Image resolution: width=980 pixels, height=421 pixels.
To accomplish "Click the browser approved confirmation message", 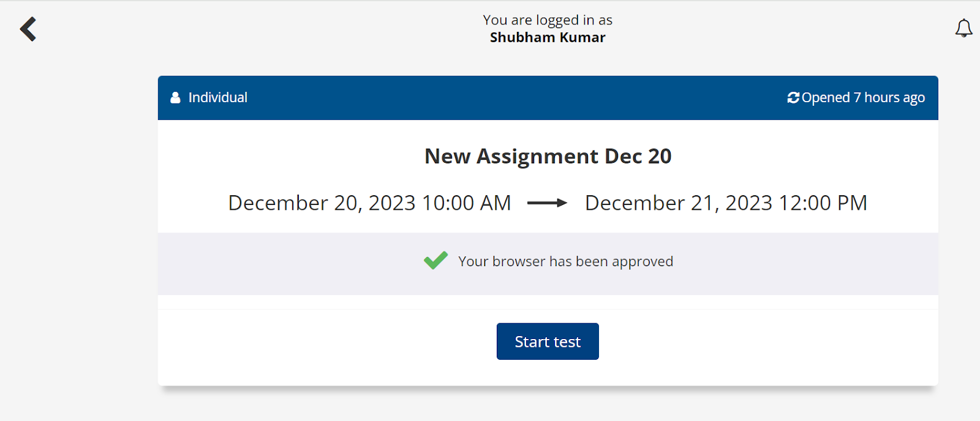I will click(565, 261).
